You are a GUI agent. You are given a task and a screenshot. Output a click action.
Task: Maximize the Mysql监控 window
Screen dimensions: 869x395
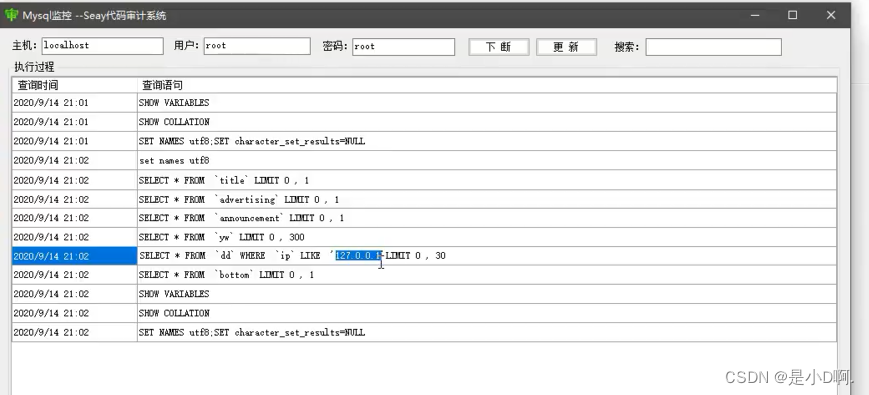tap(793, 16)
